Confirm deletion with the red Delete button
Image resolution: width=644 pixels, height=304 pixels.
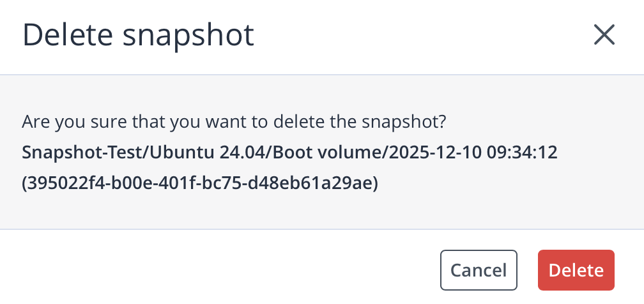click(x=576, y=270)
